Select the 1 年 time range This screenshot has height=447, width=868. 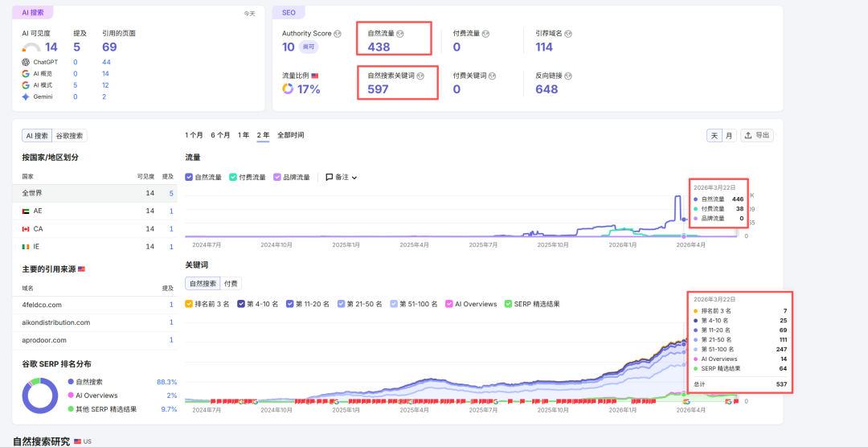tap(243, 135)
